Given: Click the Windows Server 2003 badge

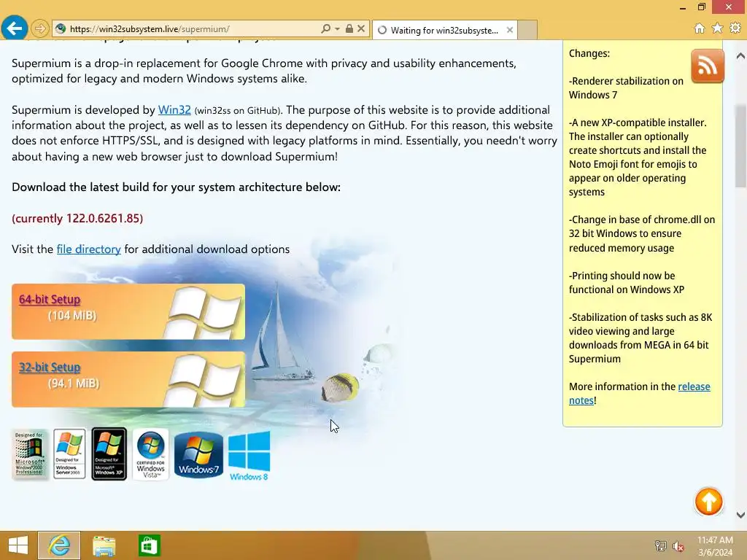Looking at the screenshot, I should (x=69, y=454).
